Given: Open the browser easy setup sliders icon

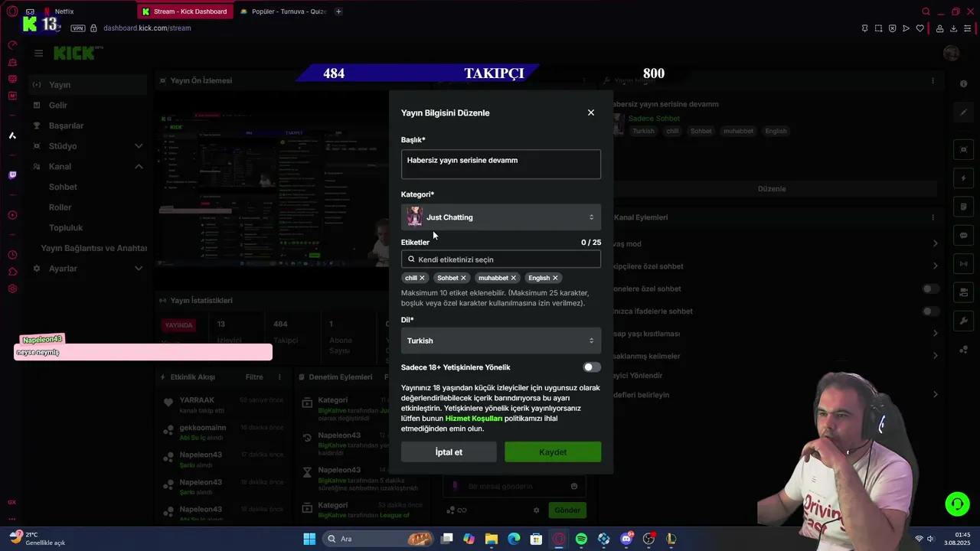Looking at the screenshot, I should (968, 28).
